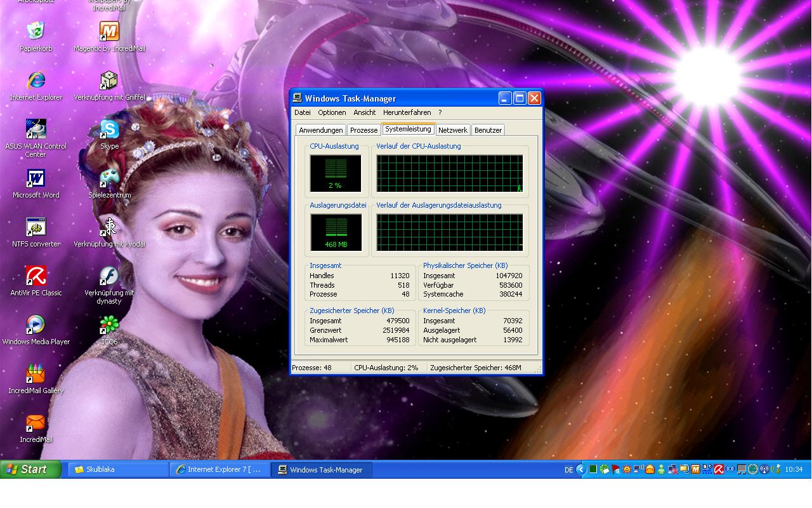This screenshot has width=812, height=508.
Task: Select the Internet Explorer desktop icon
Action: (x=36, y=81)
